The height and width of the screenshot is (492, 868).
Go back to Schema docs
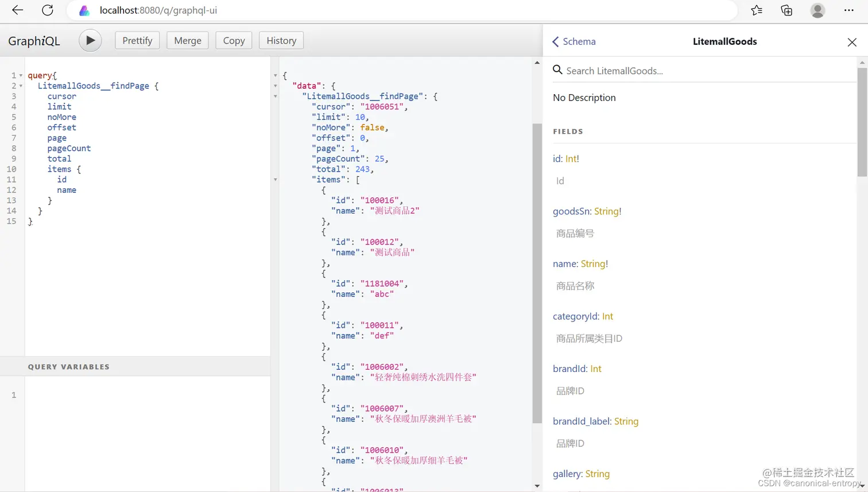point(573,41)
